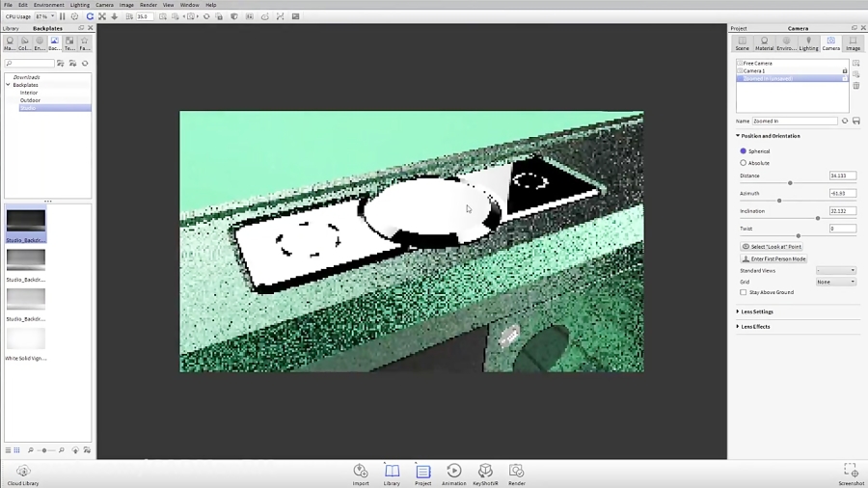868x488 pixels.
Task: Select the Spherical radio button
Action: click(x=743, y=151)
